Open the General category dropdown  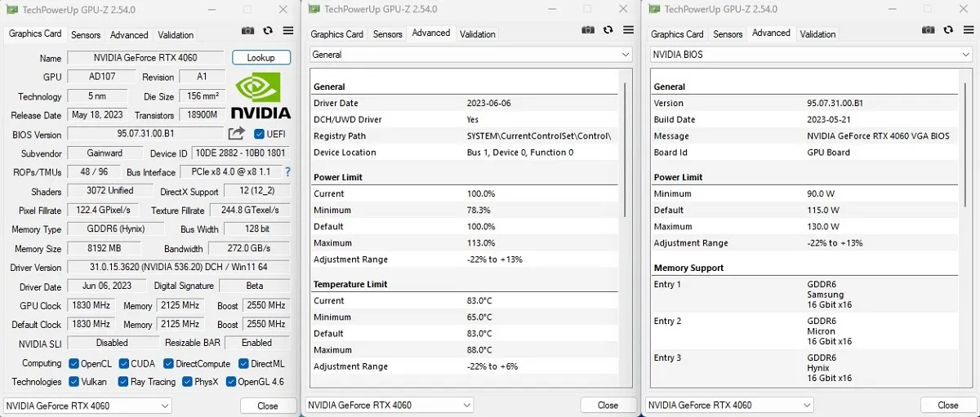point(470,55)
